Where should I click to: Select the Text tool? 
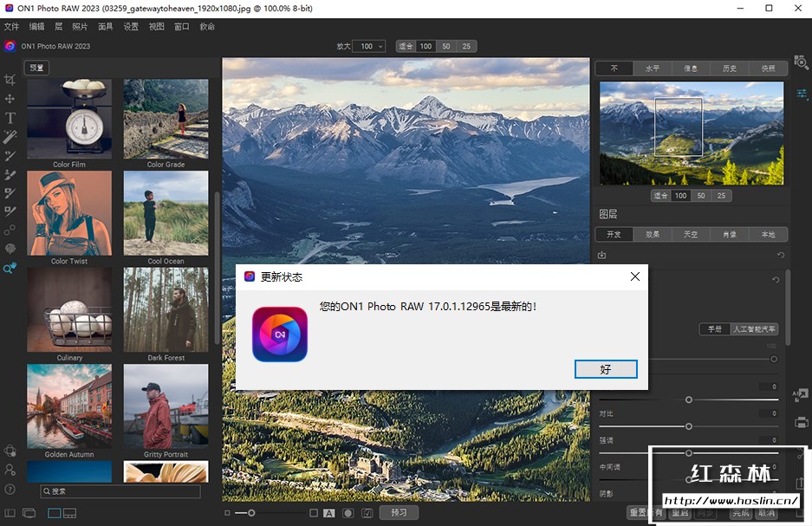pyautogui.click(x=10, y=118)
